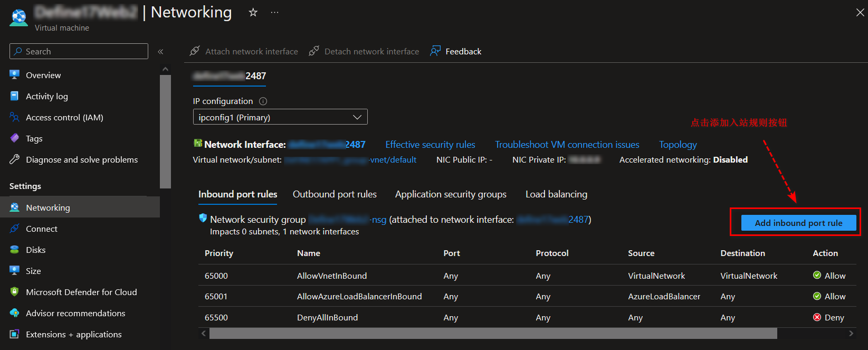This screenshot has height=350, width=868.
Task: Click the Access control (IAM) people icon
Action: (x=15, y=117)
